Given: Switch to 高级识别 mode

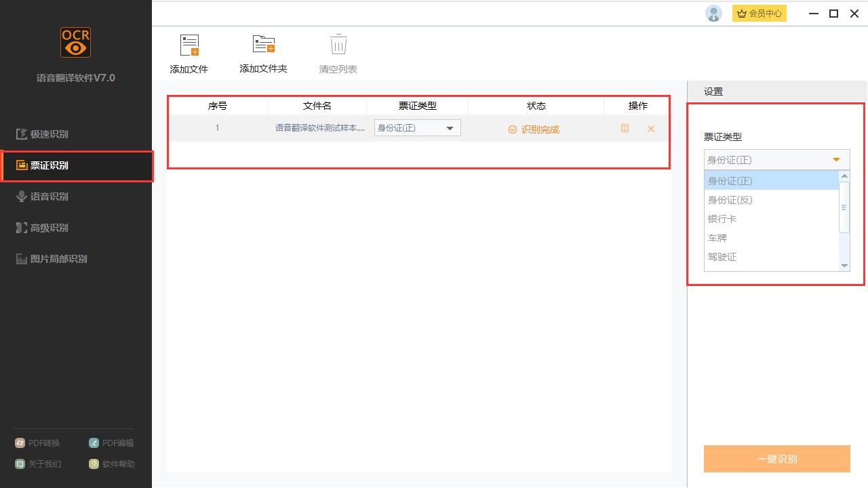Looking at the screenshot, I should tap(48, 227).
